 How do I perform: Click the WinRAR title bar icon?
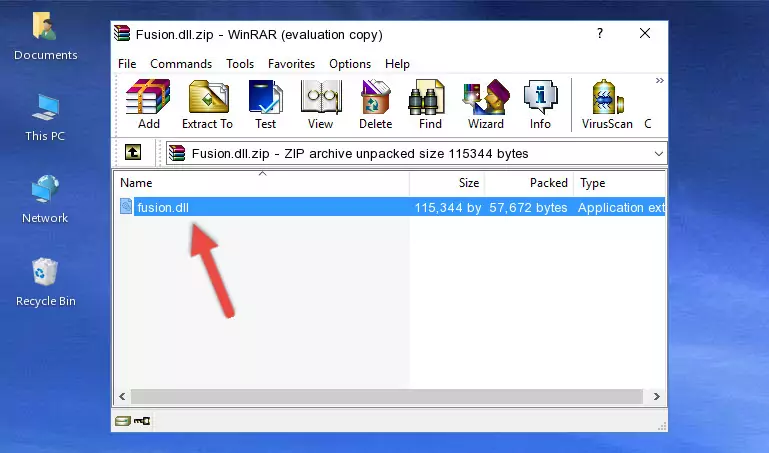point(122,34)
